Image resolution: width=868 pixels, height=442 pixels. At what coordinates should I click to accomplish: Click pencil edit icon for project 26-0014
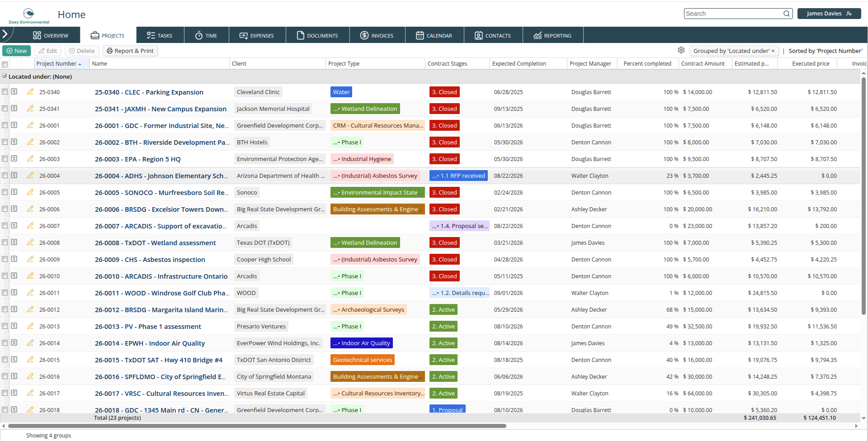[x=30, y=343]
